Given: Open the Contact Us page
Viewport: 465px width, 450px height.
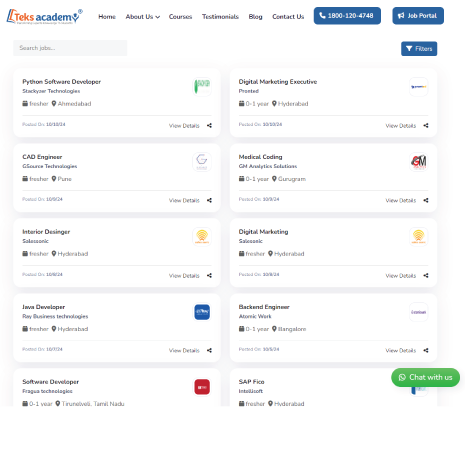Looking at the screenshot, I should coord(288,16).
